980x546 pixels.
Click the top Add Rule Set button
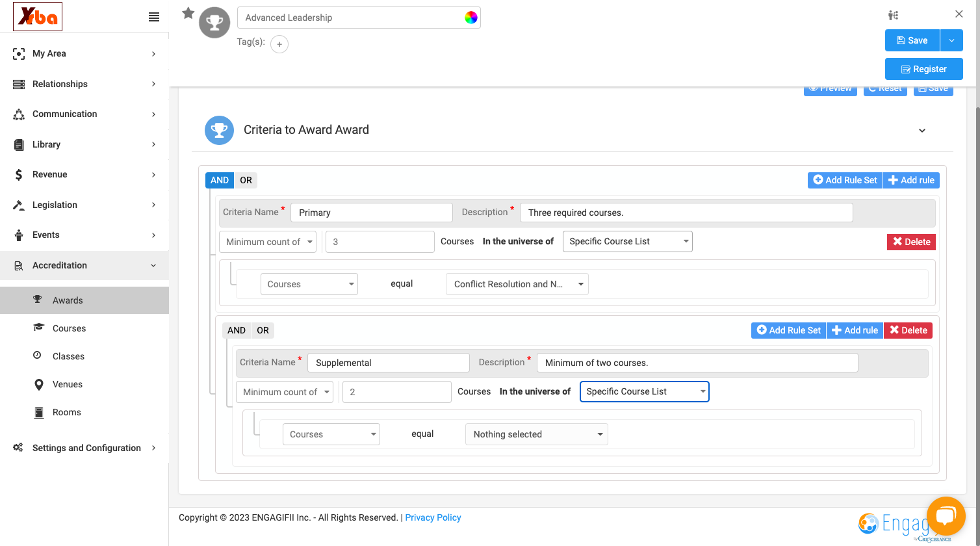[x=845, y=180]
